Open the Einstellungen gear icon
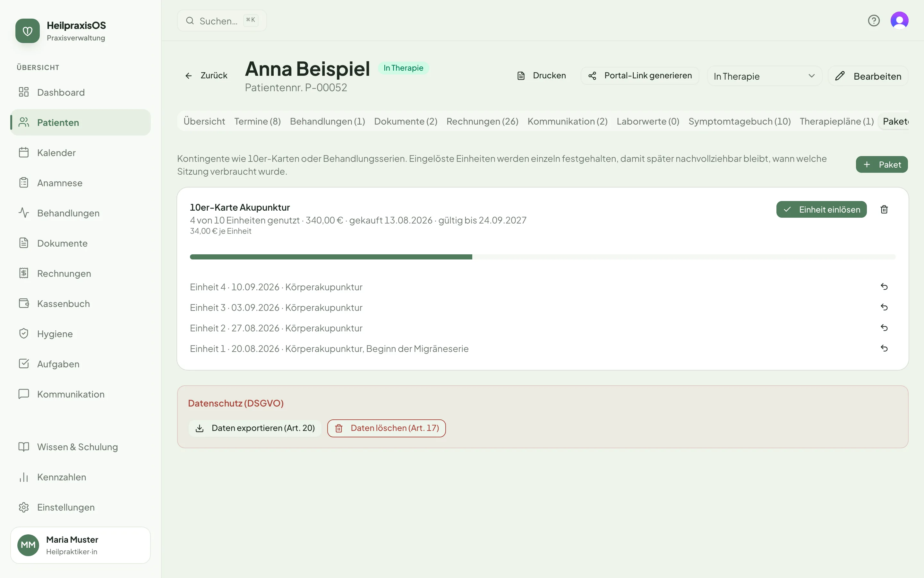 coord(24,507)
